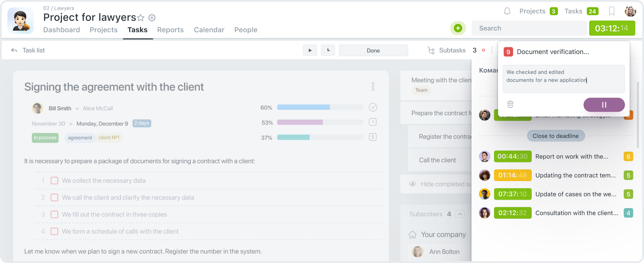Click the back arrow to Task list
The image size is (644, 263).
14,50
